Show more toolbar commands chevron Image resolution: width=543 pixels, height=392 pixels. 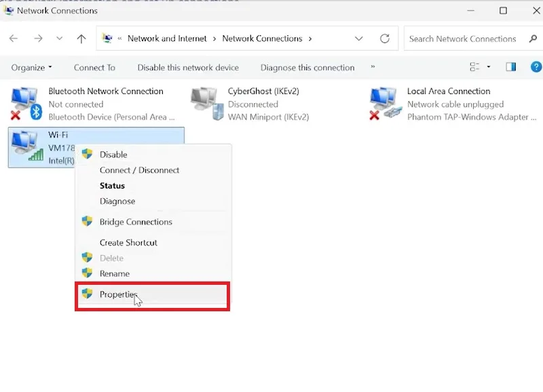click(x=373, y=66)
